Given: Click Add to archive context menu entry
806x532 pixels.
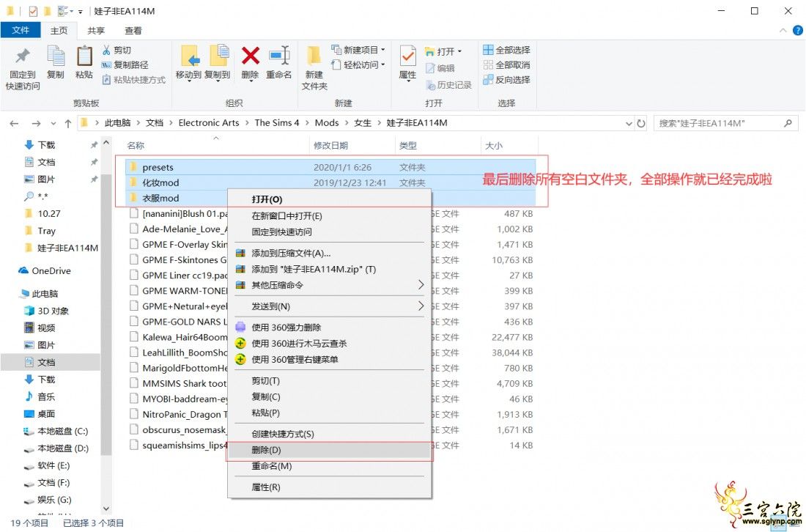Looking at the screenshot, I should [x=290, y=254].
